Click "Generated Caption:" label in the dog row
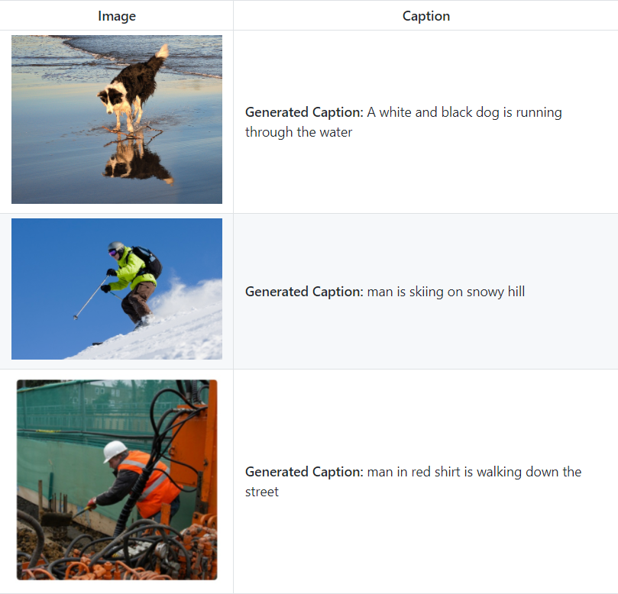The height and width of the screenshot is (594, 618). pyautogui.click(x=304, y=112)
